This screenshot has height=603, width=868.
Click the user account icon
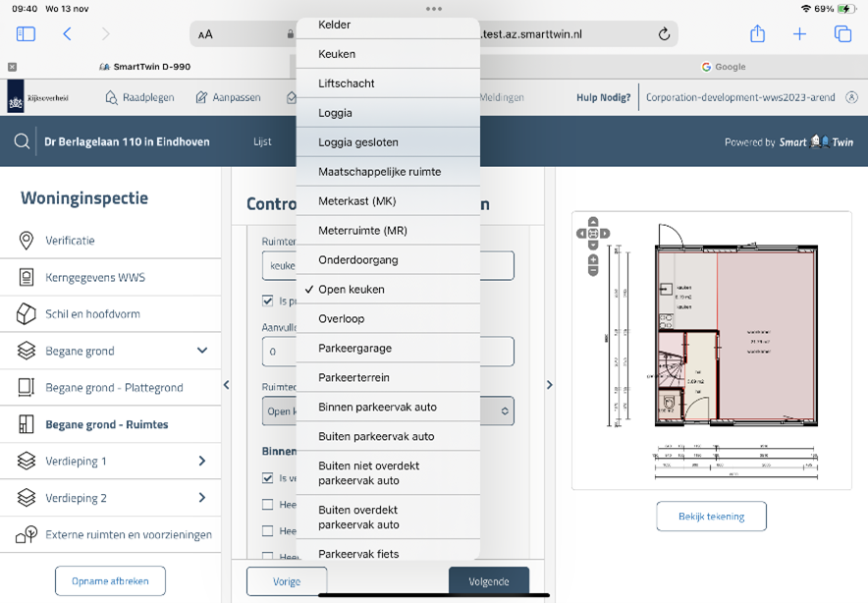[851, 98]
